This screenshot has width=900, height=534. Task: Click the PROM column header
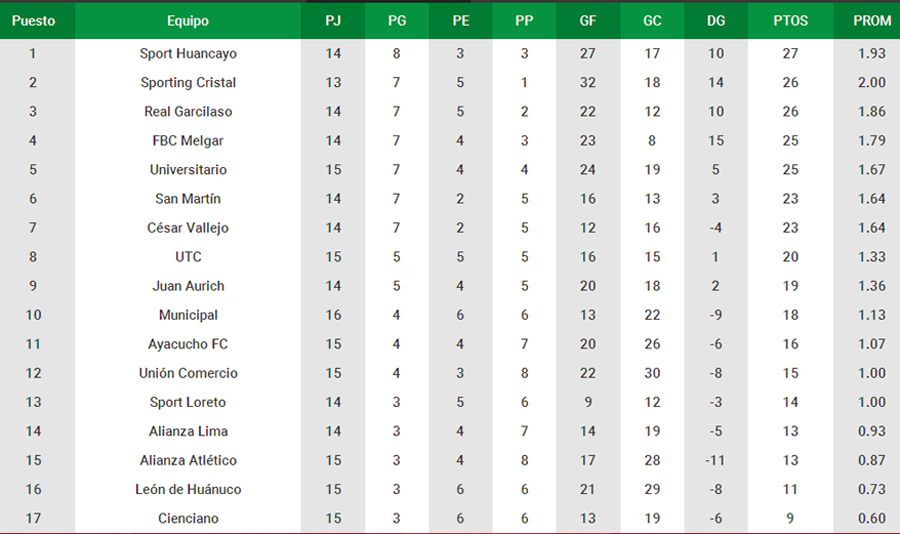[x=872, y=21]
